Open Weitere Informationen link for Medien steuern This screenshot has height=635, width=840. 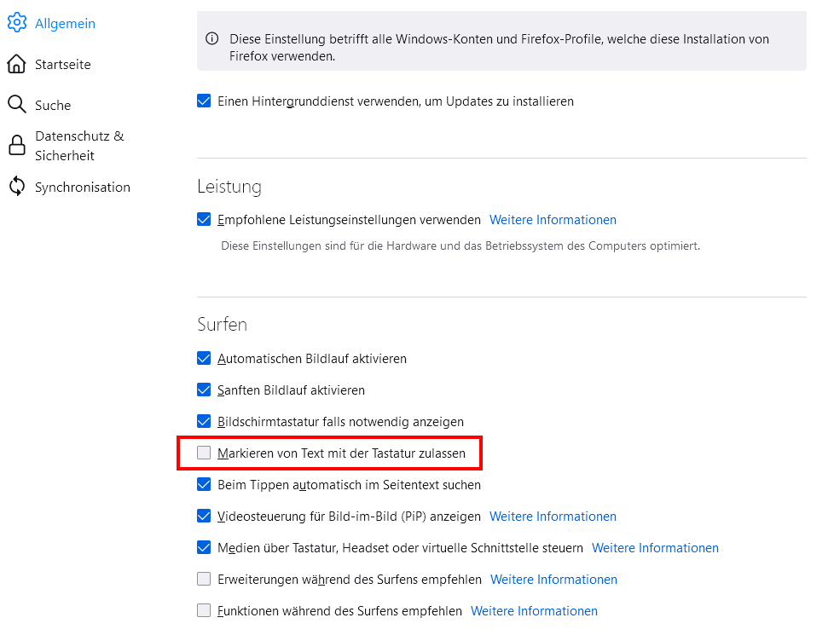(655, 548)
